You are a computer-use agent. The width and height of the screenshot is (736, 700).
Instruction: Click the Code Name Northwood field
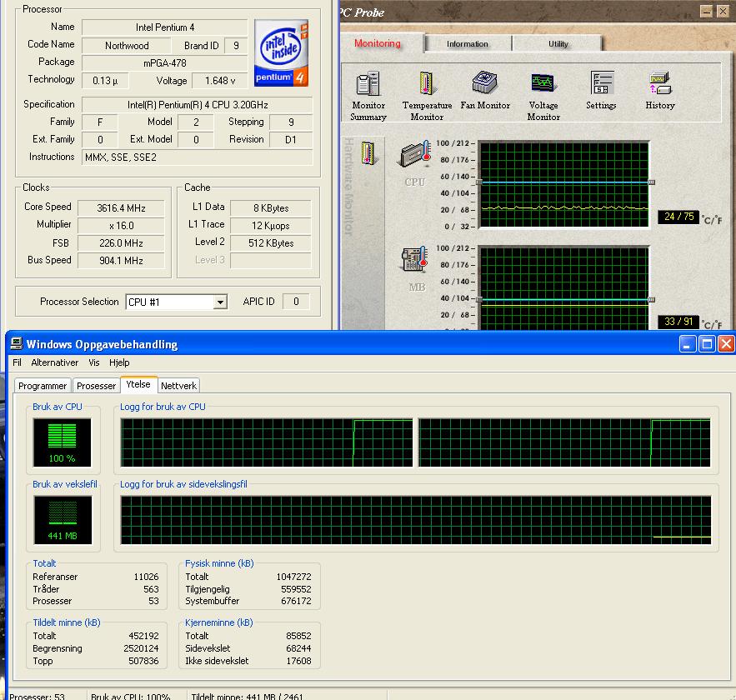pos(127,46)
